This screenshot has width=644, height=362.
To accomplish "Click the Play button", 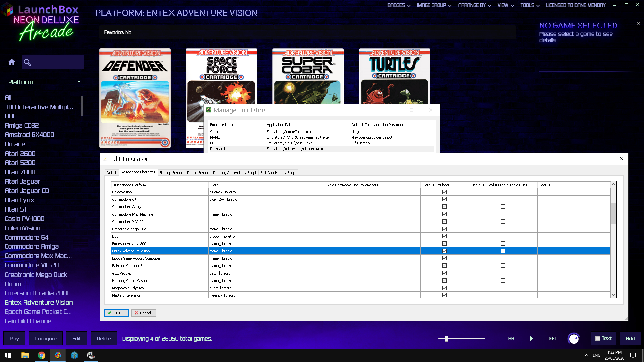I will tap(14, 339).
